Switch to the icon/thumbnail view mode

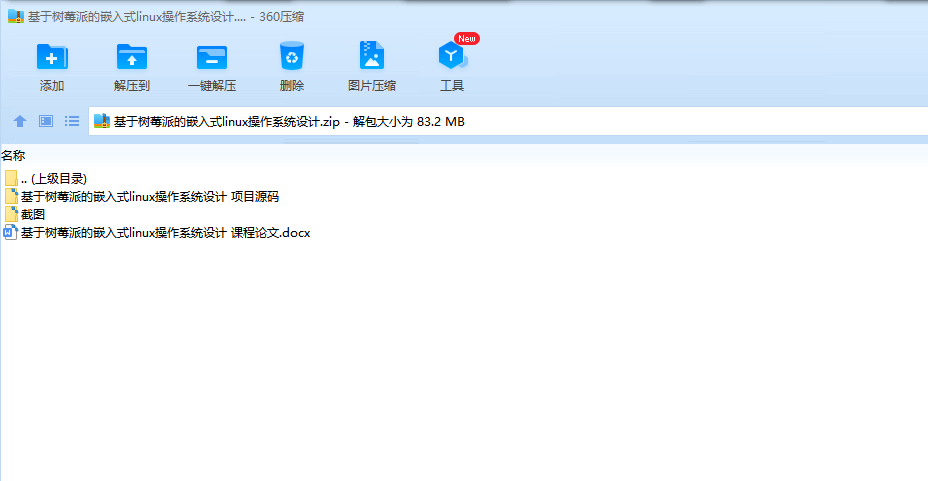46,121
